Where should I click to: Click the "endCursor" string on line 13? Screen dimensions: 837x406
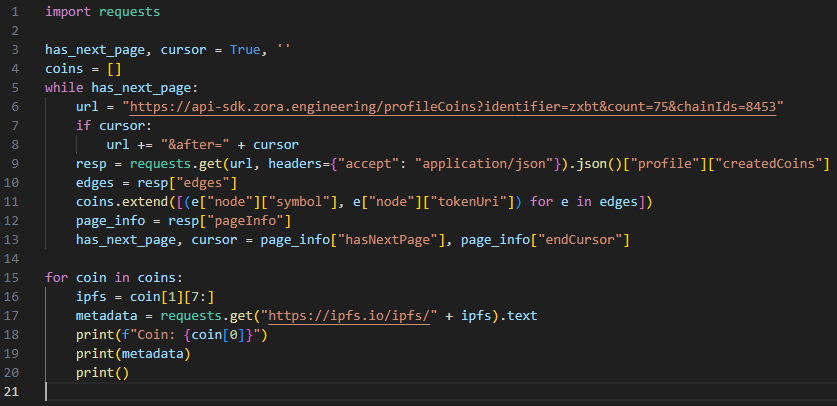tap(580, 240)
